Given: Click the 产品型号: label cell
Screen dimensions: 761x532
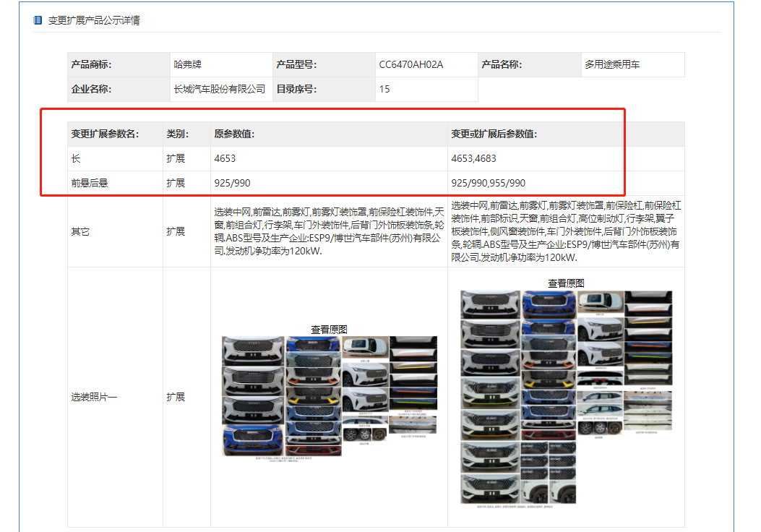Looking at the screenshot, I should (x=324, y=64).
